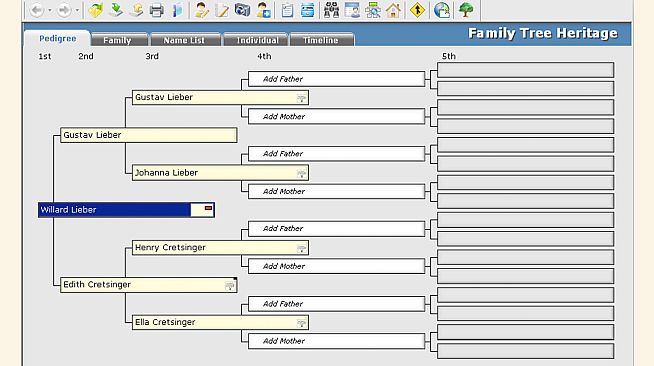Open the Timeline tab
The image size is (654, 366).
pyautogui.click(x=321, y=40)
